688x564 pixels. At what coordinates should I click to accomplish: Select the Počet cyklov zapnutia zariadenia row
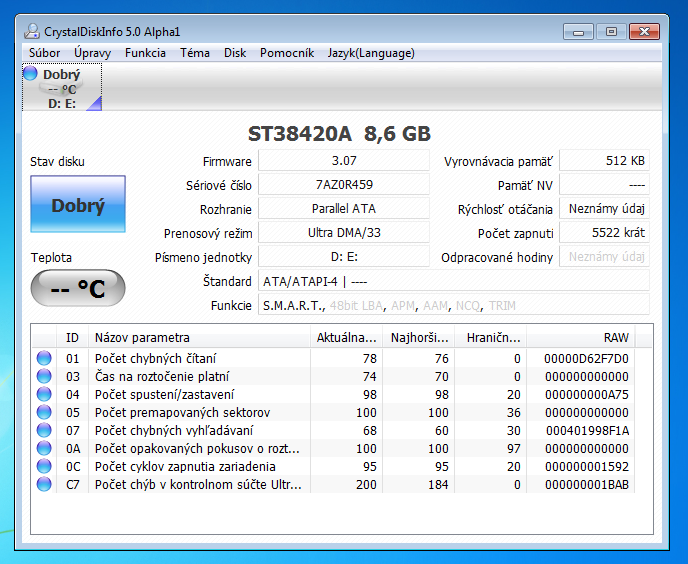click(x=333, y=466)
